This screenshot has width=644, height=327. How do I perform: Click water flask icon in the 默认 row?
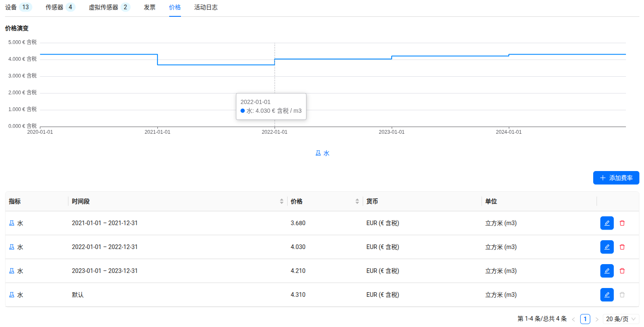click(12, 295)
